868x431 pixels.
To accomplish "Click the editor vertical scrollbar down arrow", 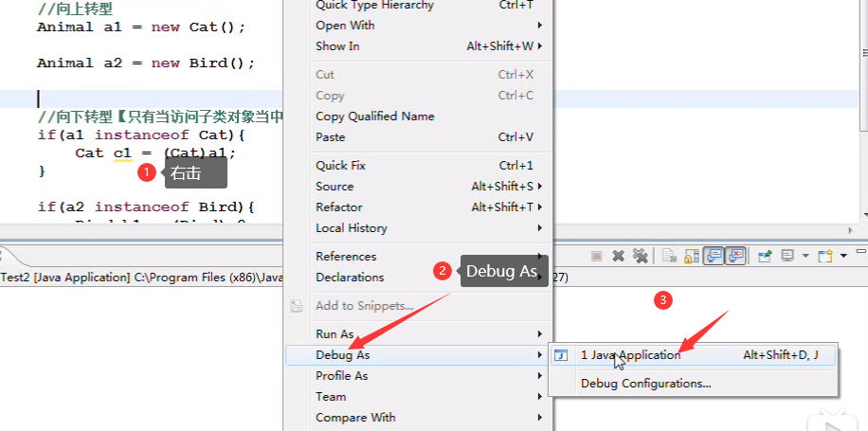I will coord(864,215).
